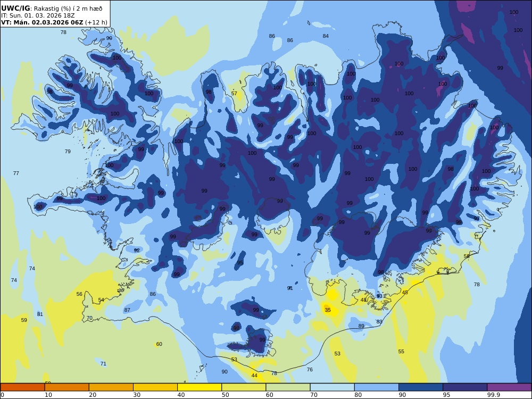Click the humidity value '57' on map

coord(234,94)
